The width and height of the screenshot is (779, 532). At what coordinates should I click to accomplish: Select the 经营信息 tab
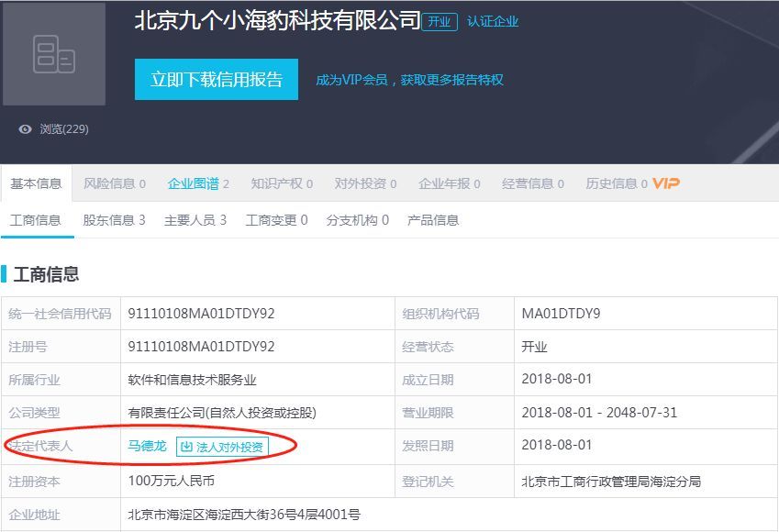(533, 183)
